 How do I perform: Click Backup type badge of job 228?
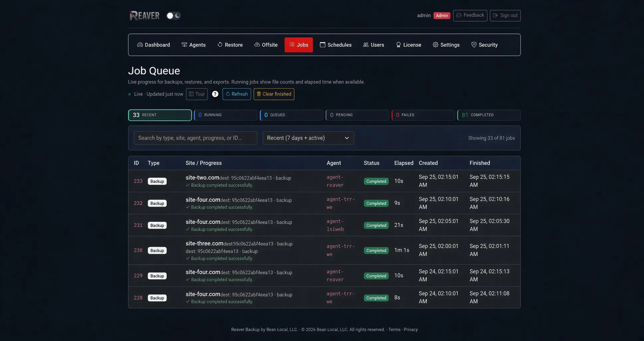pyautogui.click(x=157, y=298)
